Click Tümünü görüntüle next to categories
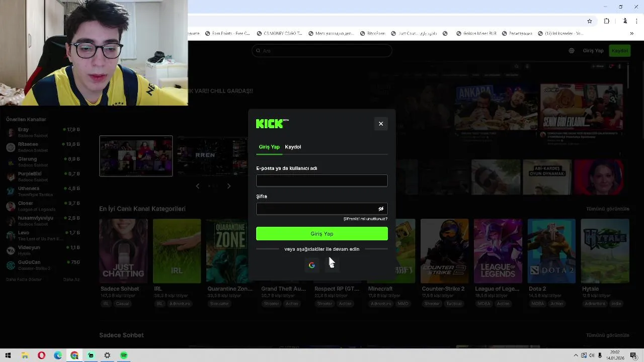The image size is (644, 362). click(x=607, y=209)
